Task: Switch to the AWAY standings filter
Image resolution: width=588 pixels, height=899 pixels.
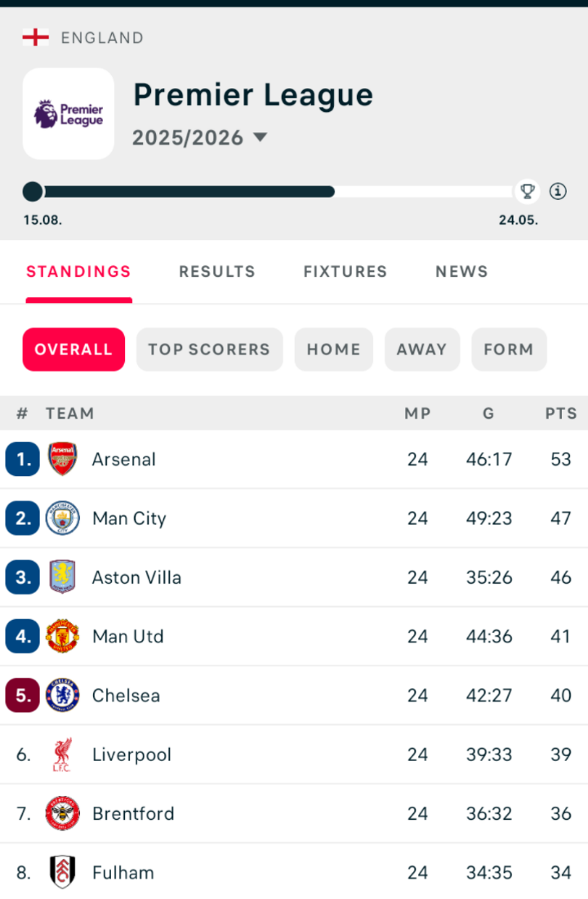Action: pos(422,349)
